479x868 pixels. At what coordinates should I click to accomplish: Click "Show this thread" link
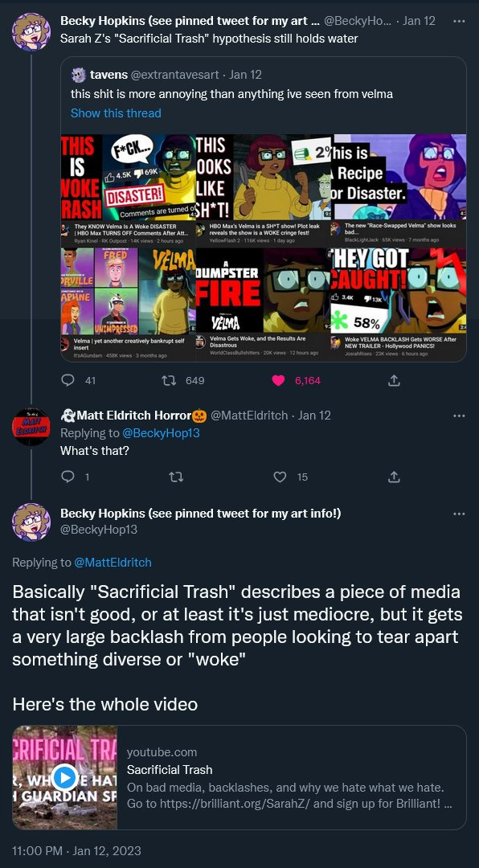(116, 113)
